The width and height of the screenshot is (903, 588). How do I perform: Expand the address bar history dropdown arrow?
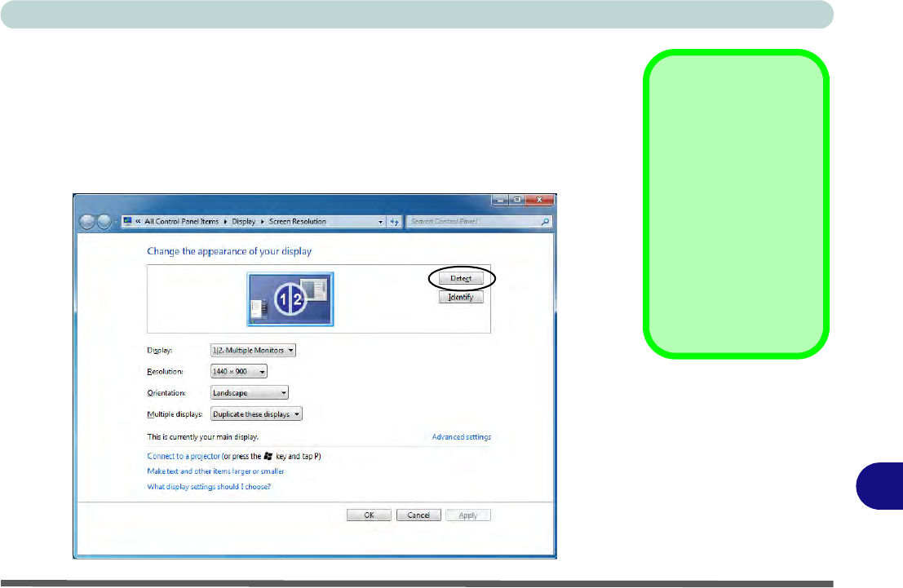380,222
